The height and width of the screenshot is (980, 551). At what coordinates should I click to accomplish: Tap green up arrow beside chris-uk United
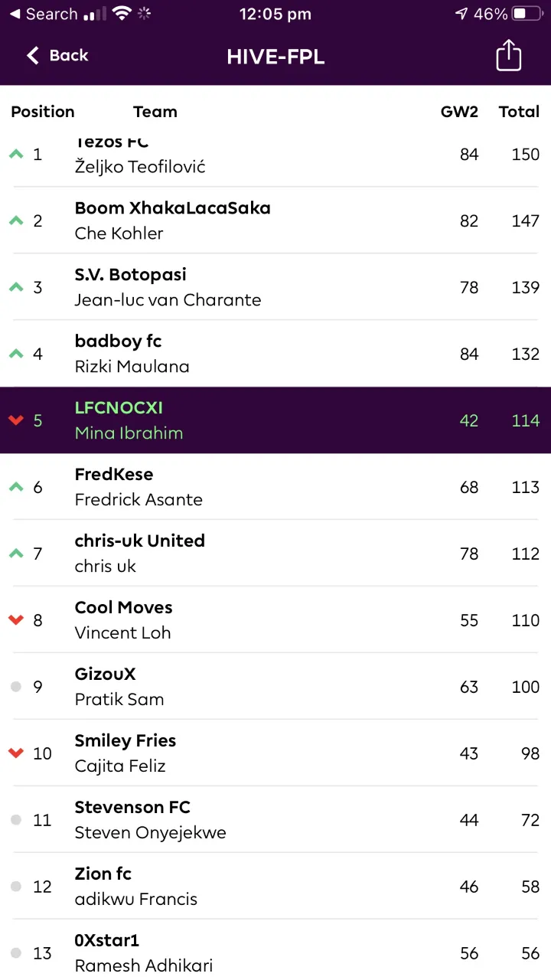(16, 554)
